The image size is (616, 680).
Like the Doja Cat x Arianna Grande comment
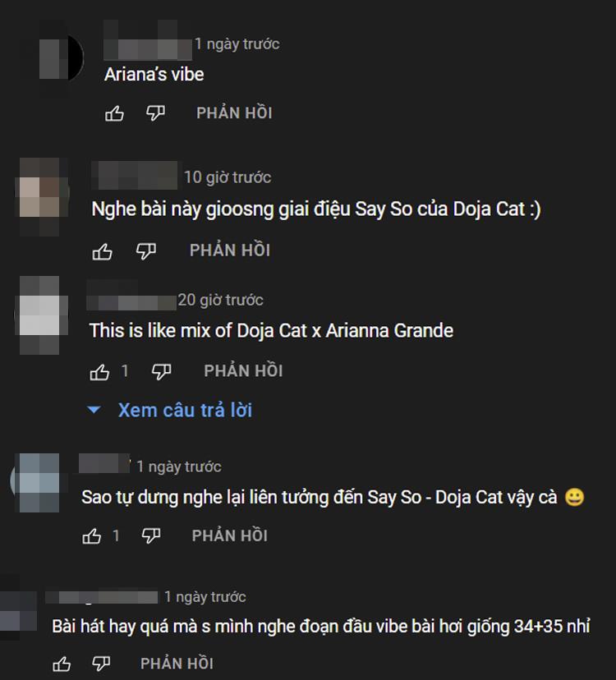pyautogui.click(x=99, y=372)
